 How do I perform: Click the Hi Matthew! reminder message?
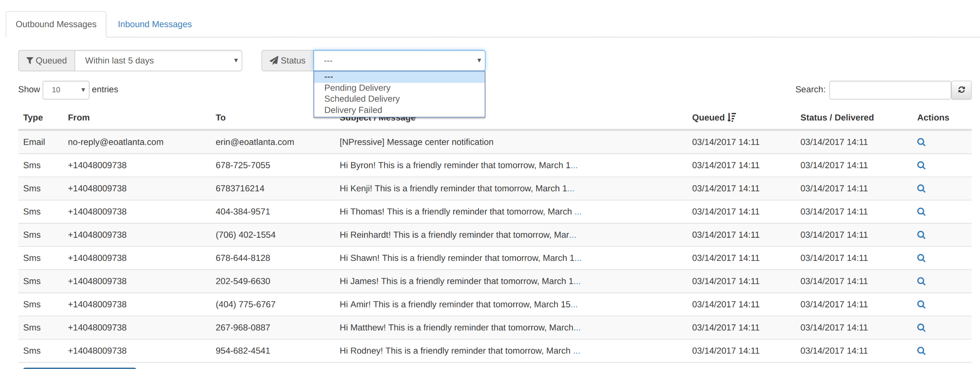[x=460, y=328]
